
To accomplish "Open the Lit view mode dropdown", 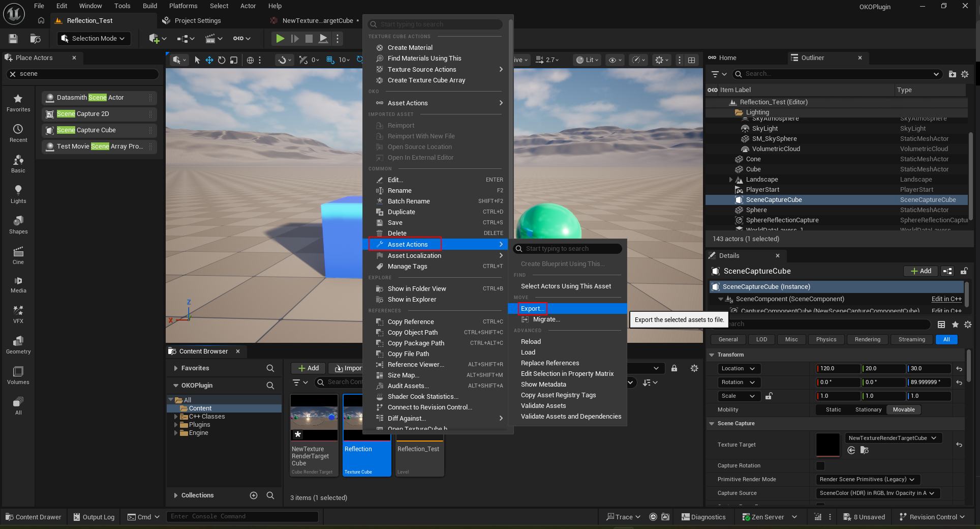I will pos(588,60).
